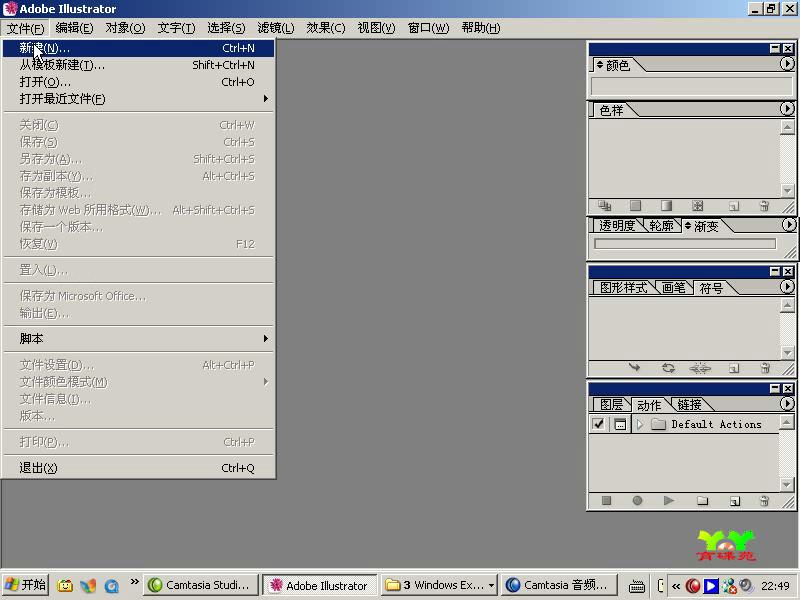Screen dimensions: 800x600
Task: Click Show Pattern Swatches icon
Action: [697, 206]
